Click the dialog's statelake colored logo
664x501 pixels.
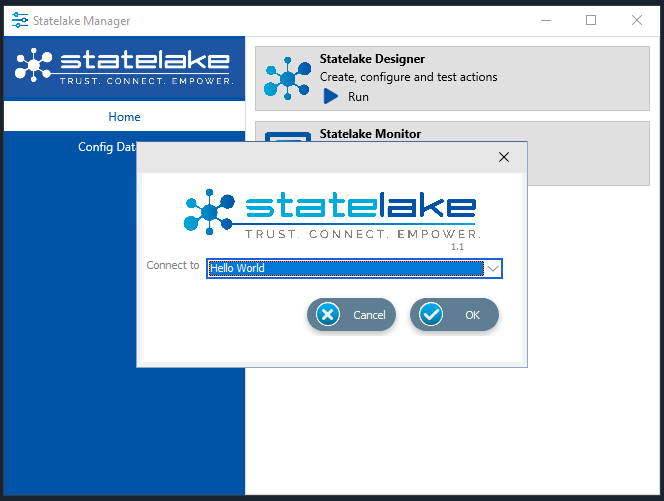click(x=332, y=215)
